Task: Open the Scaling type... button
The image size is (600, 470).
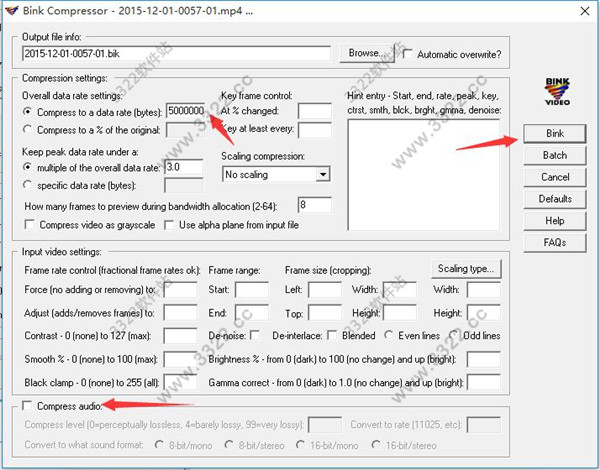Action: (466, 269)
